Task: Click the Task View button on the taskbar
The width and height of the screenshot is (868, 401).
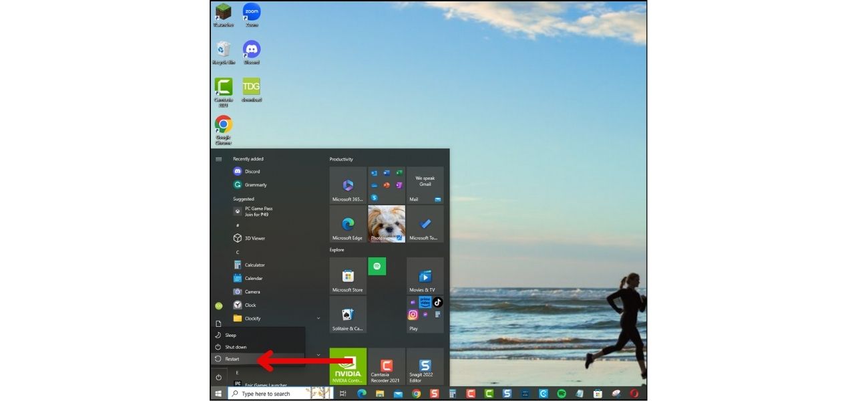Action: (x=343, y=394)
